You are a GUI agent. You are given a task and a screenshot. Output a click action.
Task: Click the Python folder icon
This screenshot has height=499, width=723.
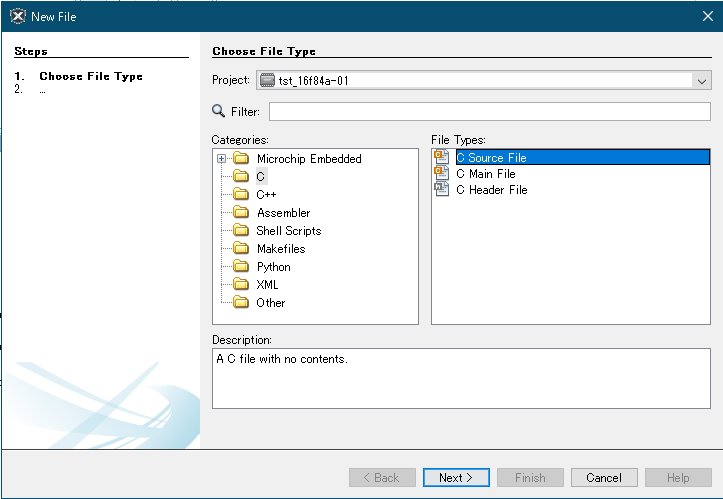[x=241, y=266]
